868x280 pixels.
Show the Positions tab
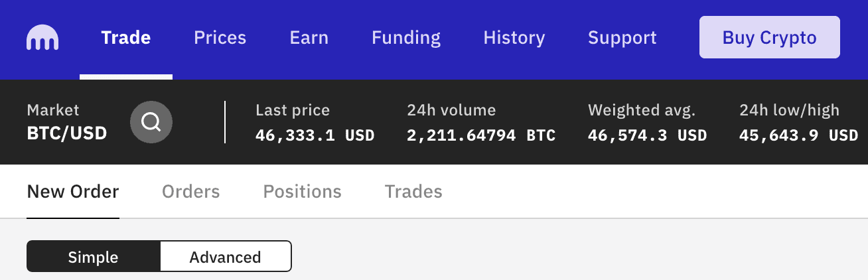[302, 192]
